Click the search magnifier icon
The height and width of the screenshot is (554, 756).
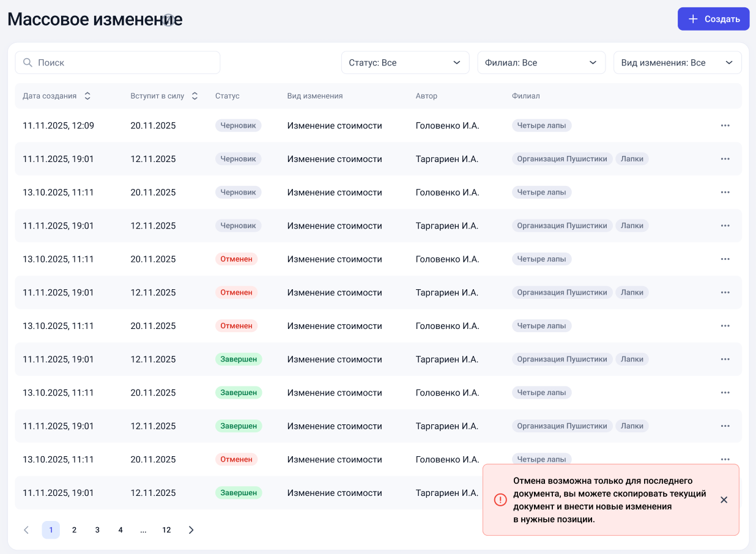[28, 62]
